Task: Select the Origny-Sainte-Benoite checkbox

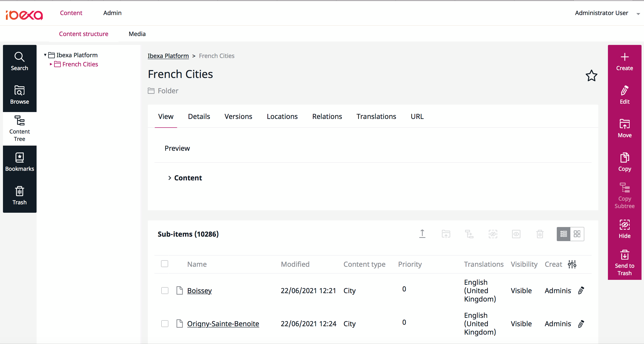Action: click(x=165, y=324)
